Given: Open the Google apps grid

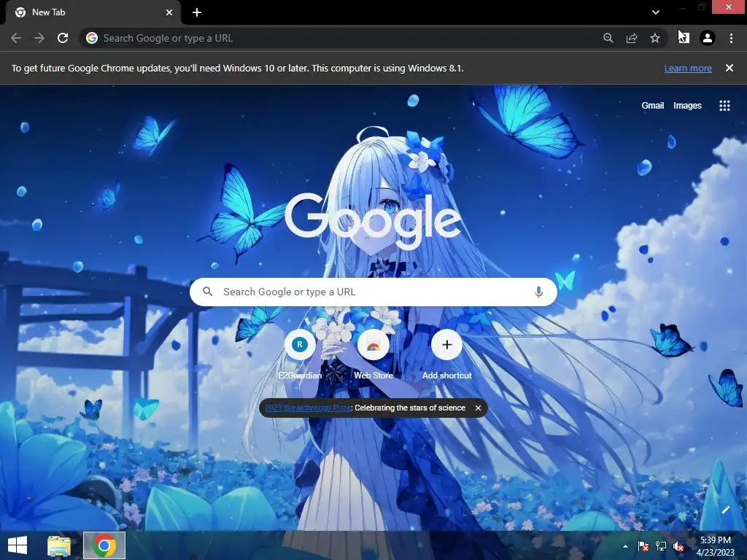Looking at the screenshot, I should [724, 105].
